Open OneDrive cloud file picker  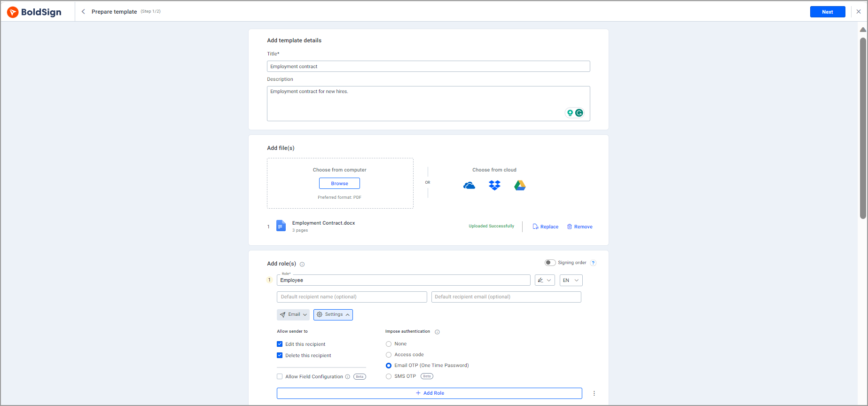(469, 186)
